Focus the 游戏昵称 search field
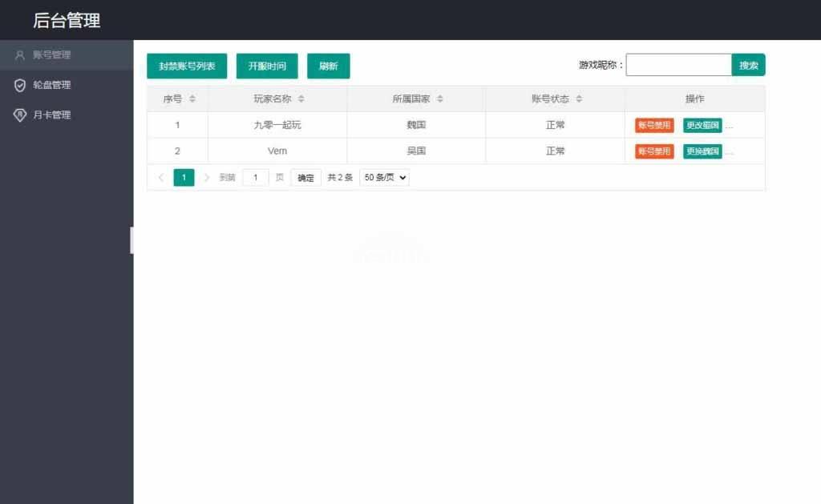This screenshot has height=504, width=821. (678, 65)
